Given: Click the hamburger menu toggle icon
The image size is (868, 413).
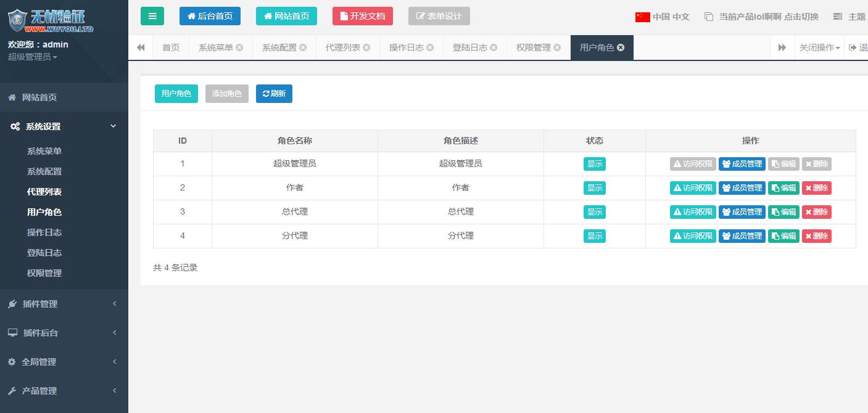Looking at the screenshot, I should click(x=152, y=16).
